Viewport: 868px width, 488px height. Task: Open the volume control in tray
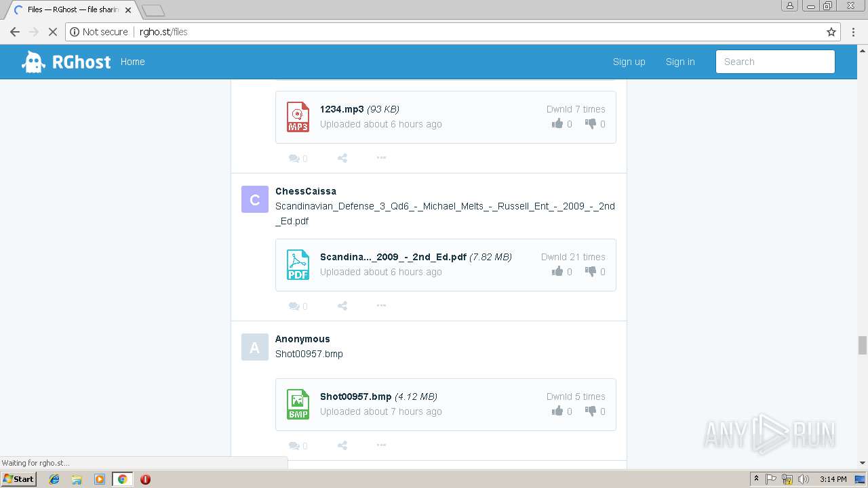804,479
